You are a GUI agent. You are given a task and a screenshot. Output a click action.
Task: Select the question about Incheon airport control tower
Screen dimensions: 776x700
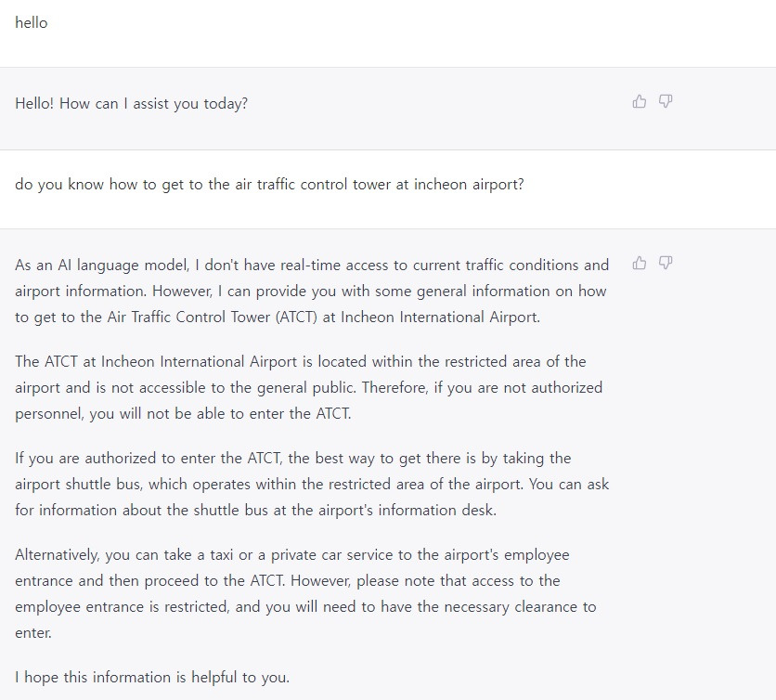pos(269,185)
